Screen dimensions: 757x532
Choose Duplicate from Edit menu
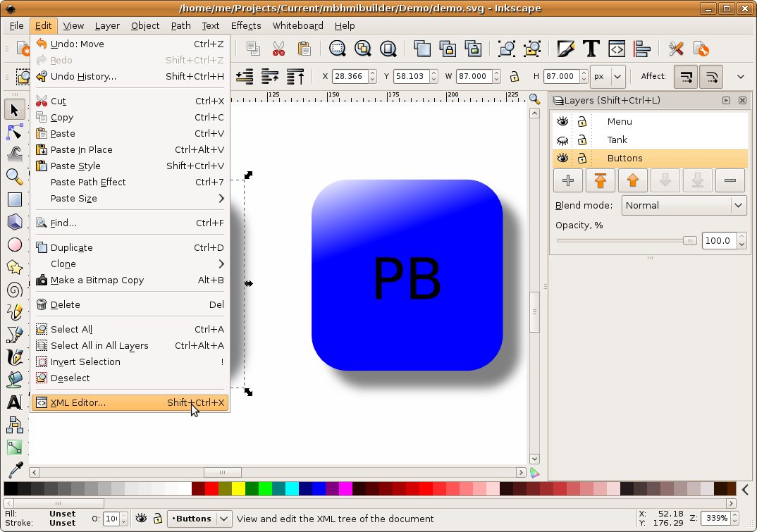pyautogui.click(x=130, y=247)
